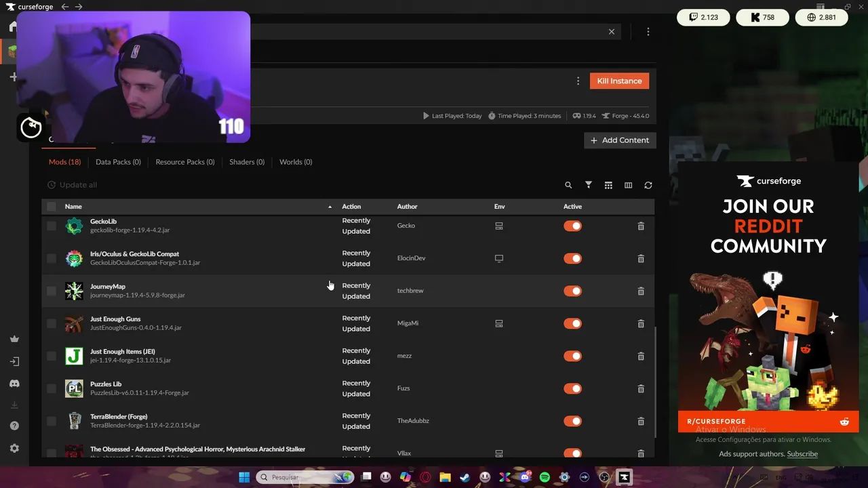Check the box for the Puzzles Lib row
Viewport: 868px width, 488px height.
52,388
